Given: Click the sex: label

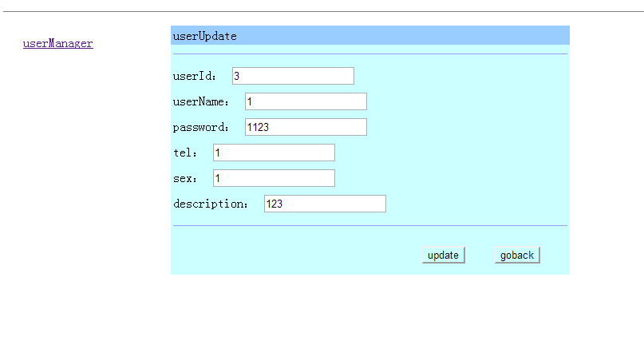Looking at the screenshot, I should click(x=185, y=178).
